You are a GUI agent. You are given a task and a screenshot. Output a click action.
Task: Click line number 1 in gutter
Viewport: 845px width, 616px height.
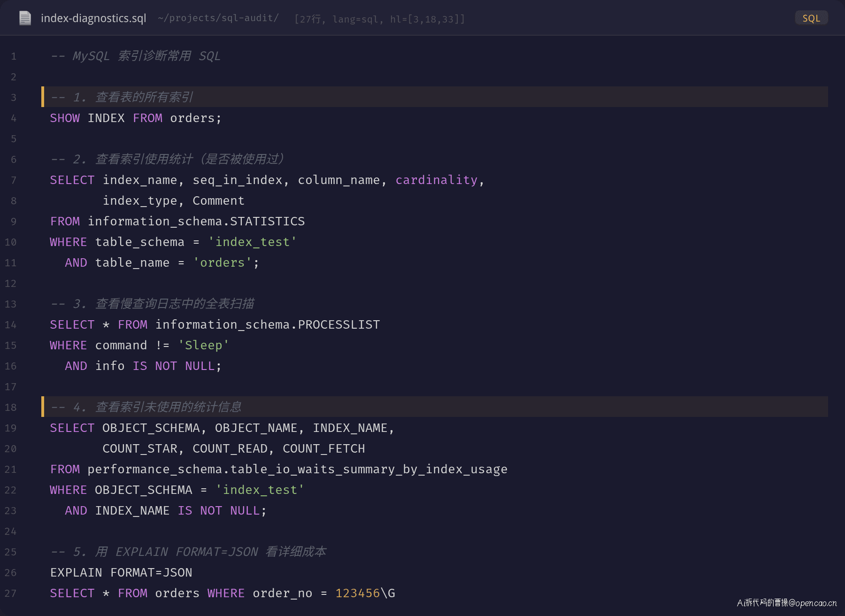(14, 56)
